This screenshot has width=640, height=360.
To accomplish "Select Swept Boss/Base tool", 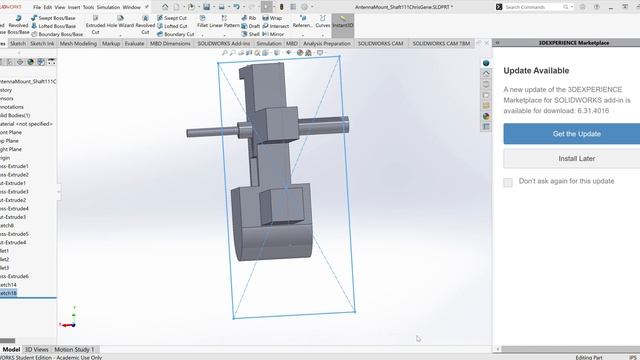I will coord(53,18).
